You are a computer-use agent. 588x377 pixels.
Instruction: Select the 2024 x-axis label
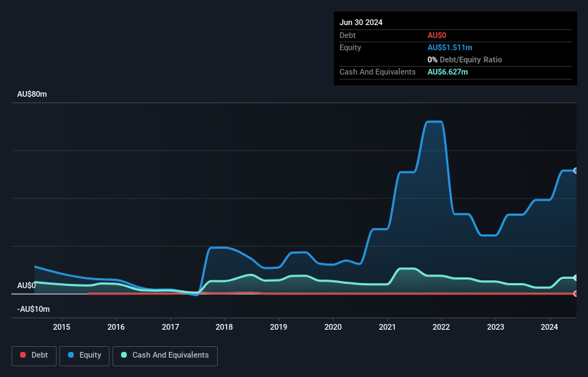549,327
